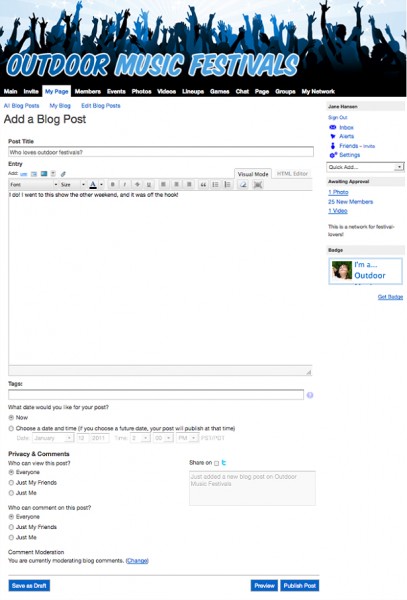
Task: Set view privacy to Just My Friends
Action: 11,483
